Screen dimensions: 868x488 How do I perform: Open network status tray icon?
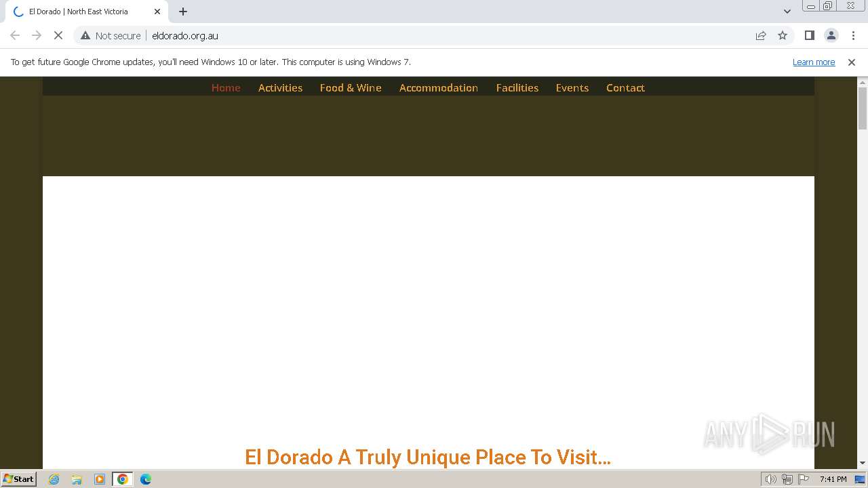[x=787, y=479]
